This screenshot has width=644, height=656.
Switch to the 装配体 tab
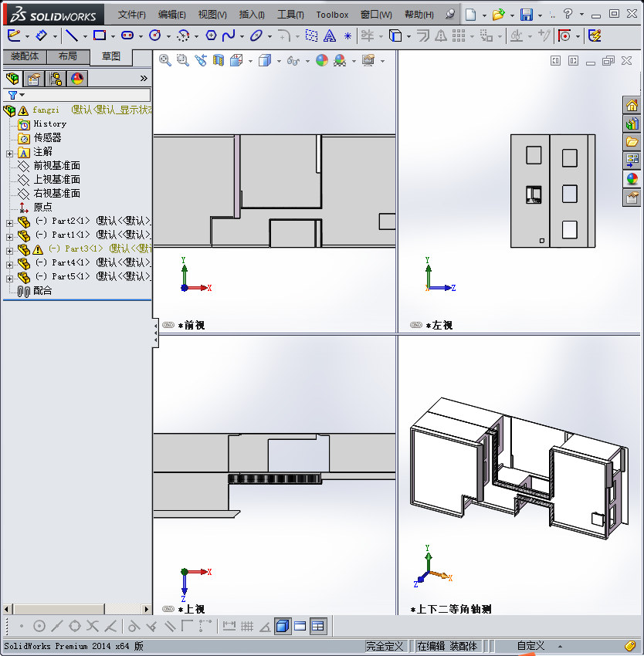(x=25, y=56)
